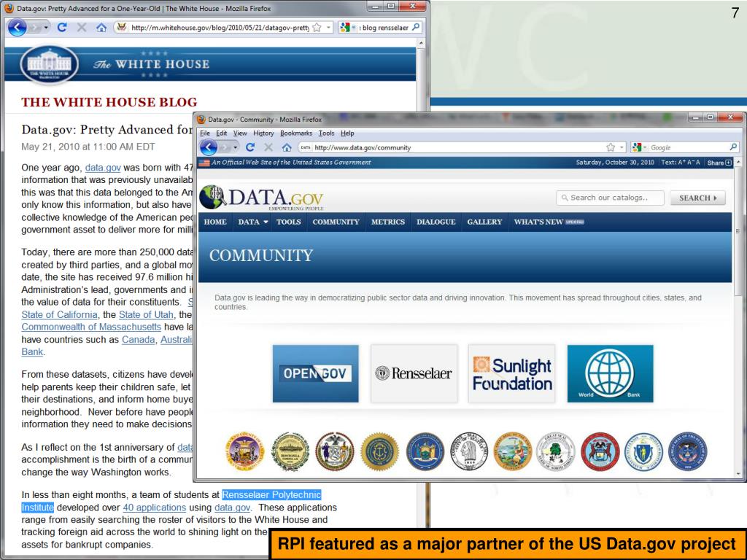The height and width of the screenshot is (560, 747).
Task: Click scroll-up arrow in White House window
Action: tap(421, 43)
